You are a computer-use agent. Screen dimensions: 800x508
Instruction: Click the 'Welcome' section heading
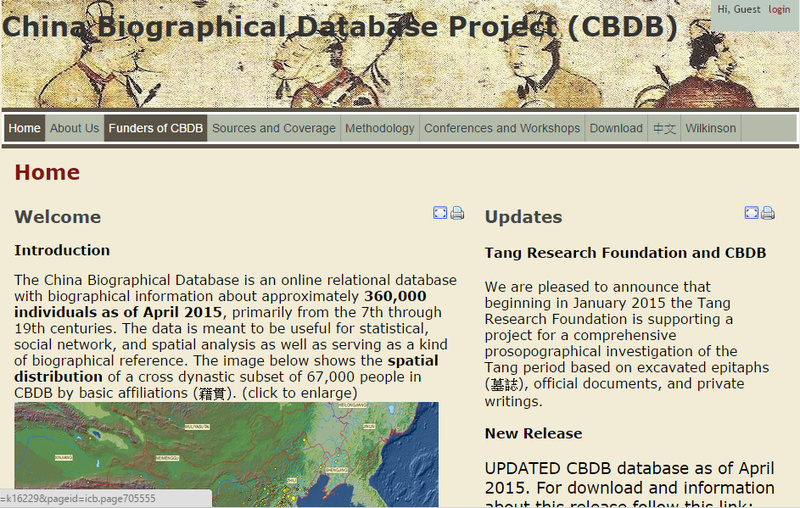(58, 217)
